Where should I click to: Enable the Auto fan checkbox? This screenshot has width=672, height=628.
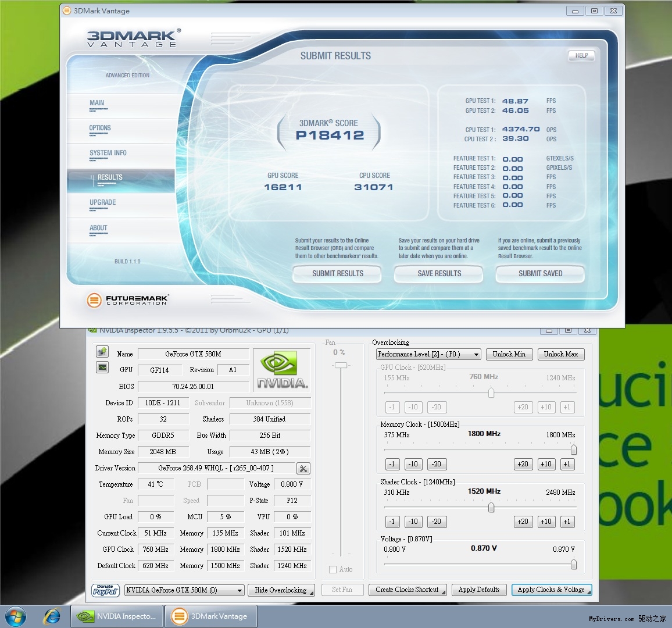coord(333,569)
